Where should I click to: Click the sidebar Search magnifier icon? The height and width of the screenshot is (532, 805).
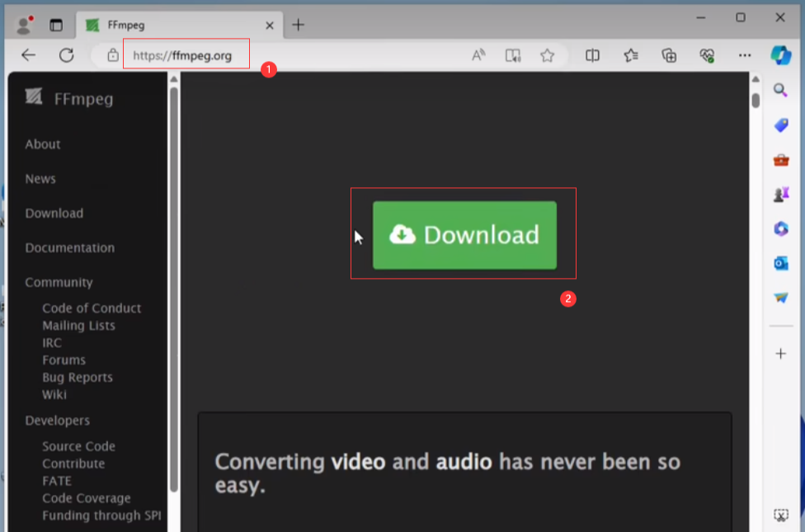click(x=780, y=90)
